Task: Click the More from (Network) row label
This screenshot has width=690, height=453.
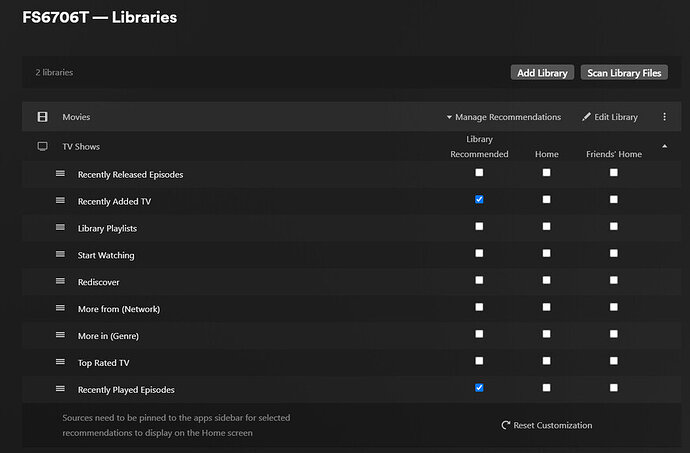Action: pyautogui.click(x=118, y=309)
